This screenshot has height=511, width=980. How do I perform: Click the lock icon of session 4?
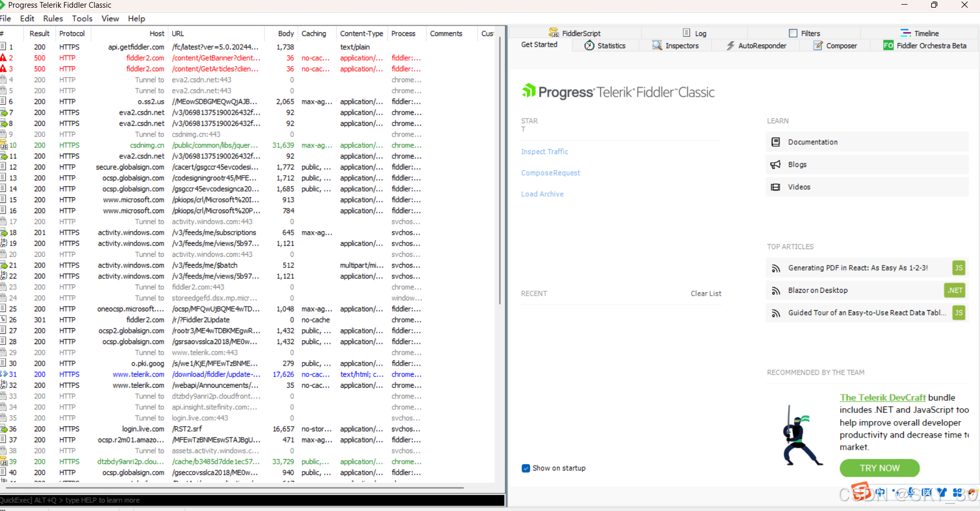(x=3, y=80)
